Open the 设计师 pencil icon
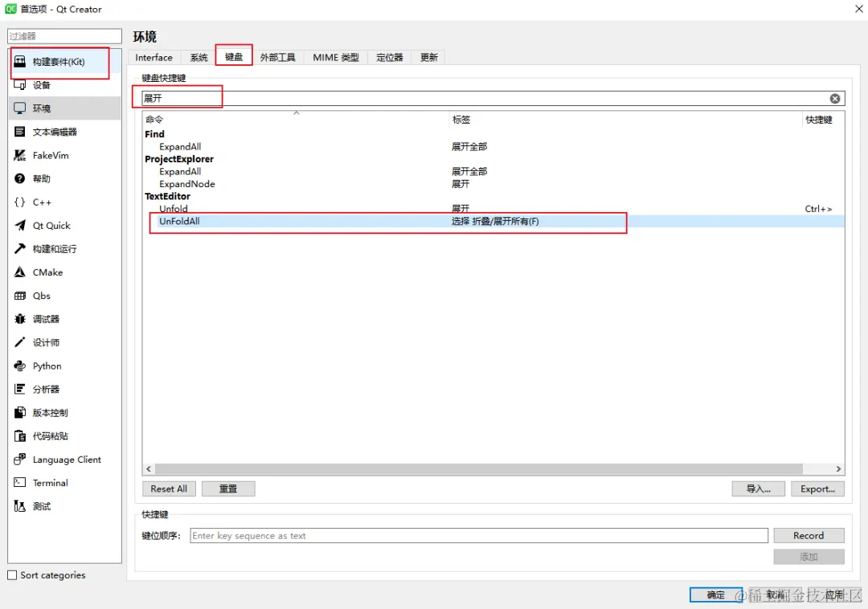Screen dimensions: 868x609 coord(20,342)
